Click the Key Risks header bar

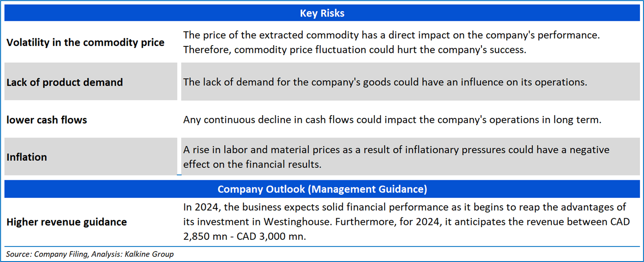click(322, 13)
